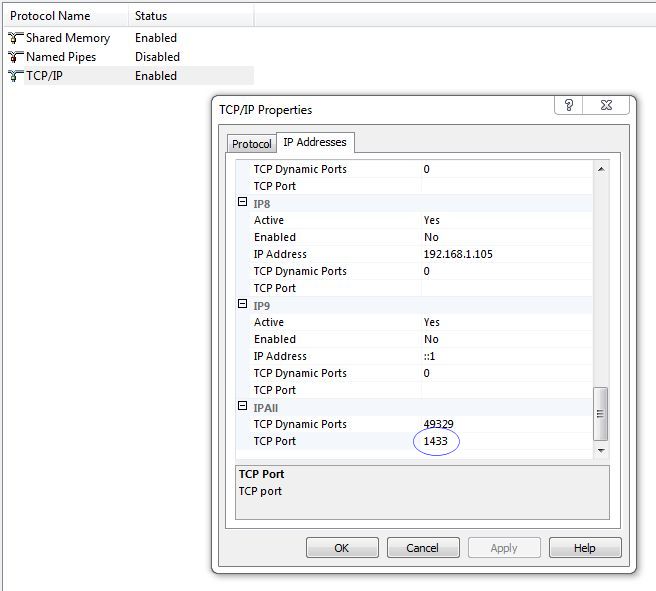
Task: Click the Named Pipes protocol name
Action: click(x=61, y=57)
